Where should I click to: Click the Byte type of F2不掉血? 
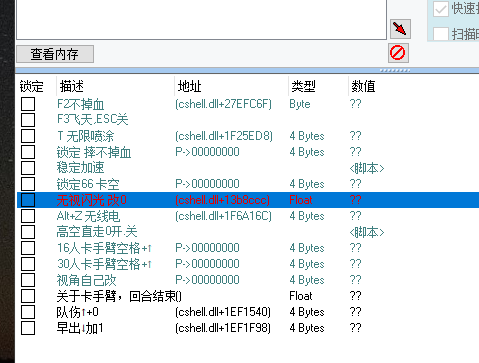[300, 104]
